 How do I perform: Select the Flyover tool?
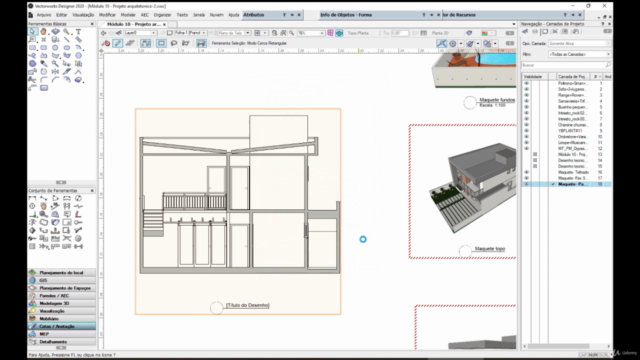coord(55,31)
